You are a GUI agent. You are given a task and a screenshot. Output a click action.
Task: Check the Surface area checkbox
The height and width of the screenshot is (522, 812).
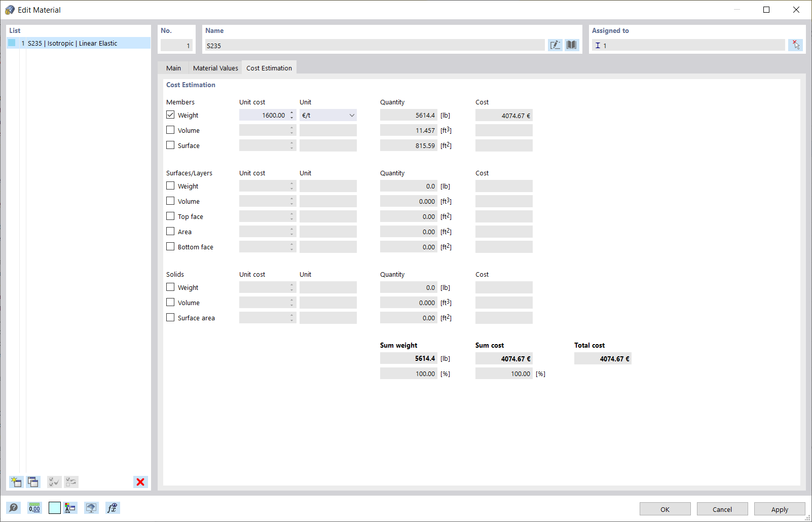point(170,318)
